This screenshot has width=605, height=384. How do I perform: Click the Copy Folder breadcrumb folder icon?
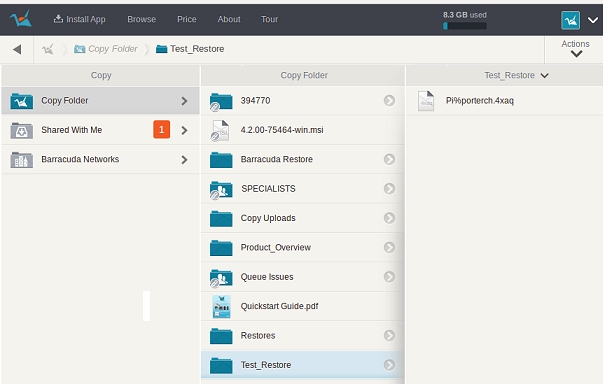pyautogui.click(x=79, y=49)
